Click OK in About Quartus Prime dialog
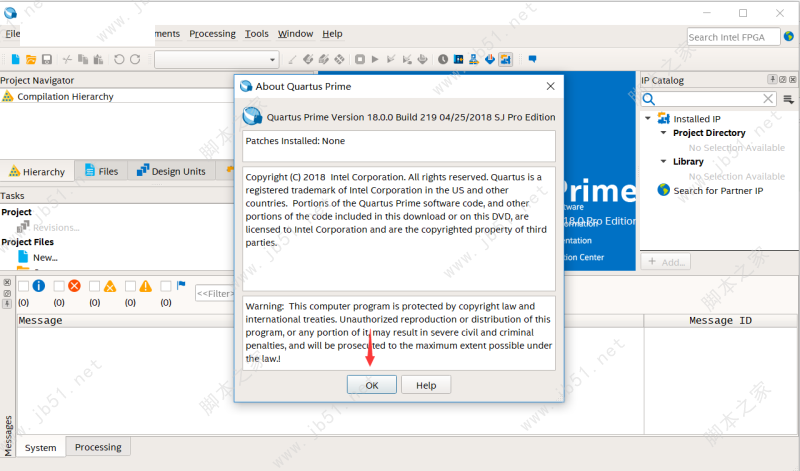800x471 pixels. click(x=372, y=385)
